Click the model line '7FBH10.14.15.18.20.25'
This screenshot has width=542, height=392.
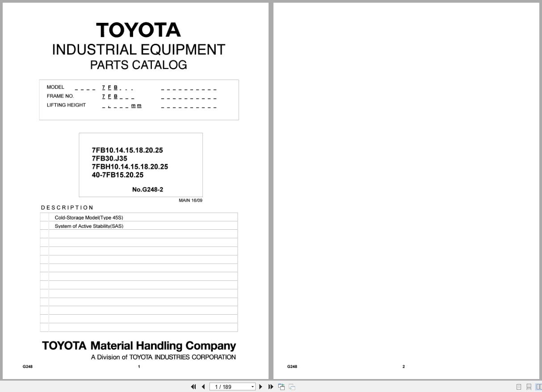[130, 167]
